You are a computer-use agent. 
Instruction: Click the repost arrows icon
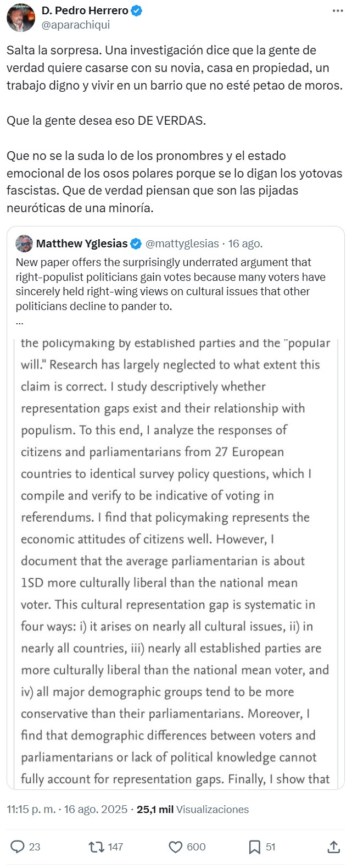tap(97, 847)
